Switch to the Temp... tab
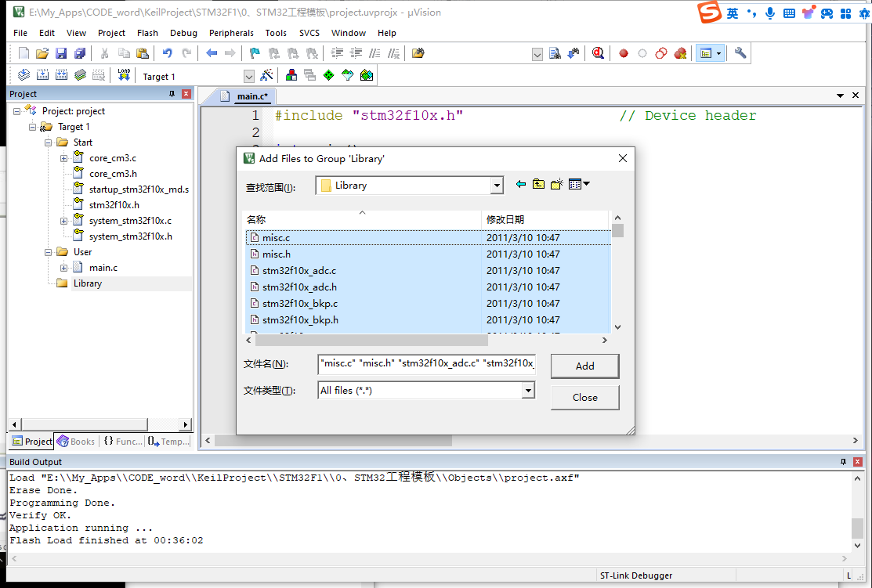 (169, 442)
